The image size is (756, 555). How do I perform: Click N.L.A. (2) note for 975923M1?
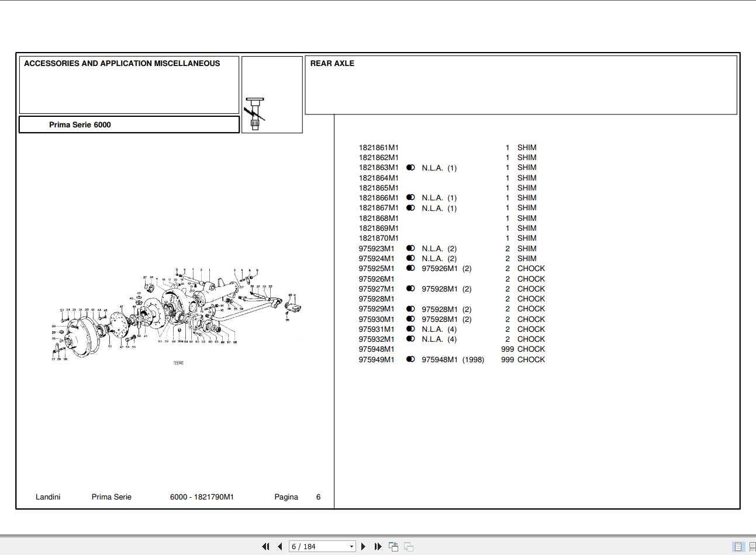pos(439,249)
